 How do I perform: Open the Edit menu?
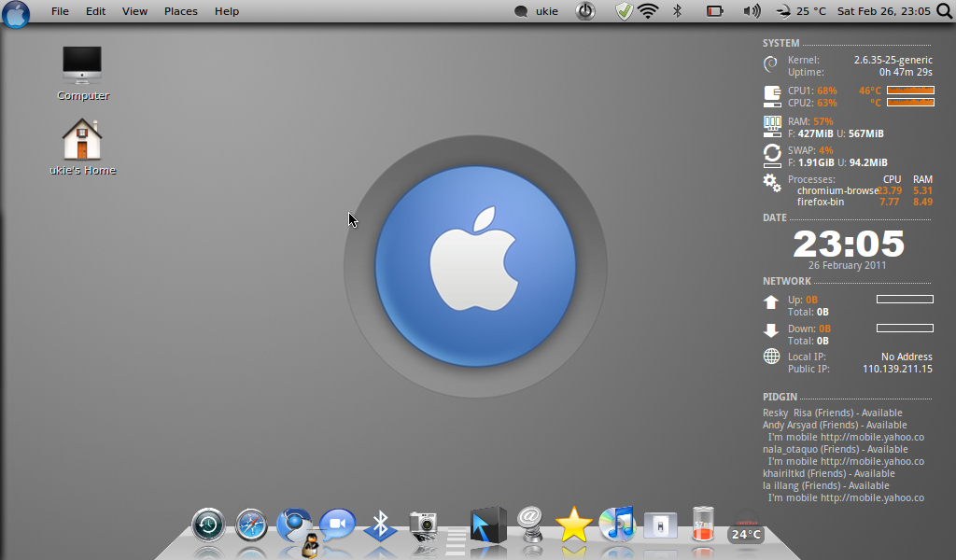95,11
